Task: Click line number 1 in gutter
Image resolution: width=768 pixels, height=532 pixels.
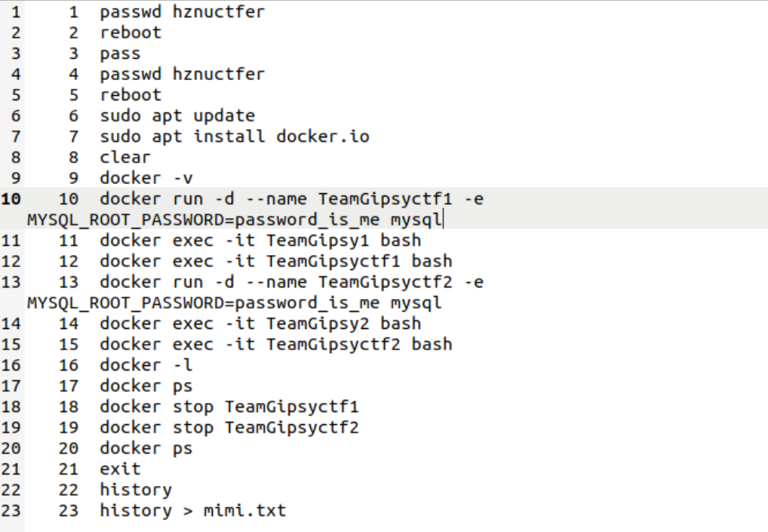Action: pos(16,12)
